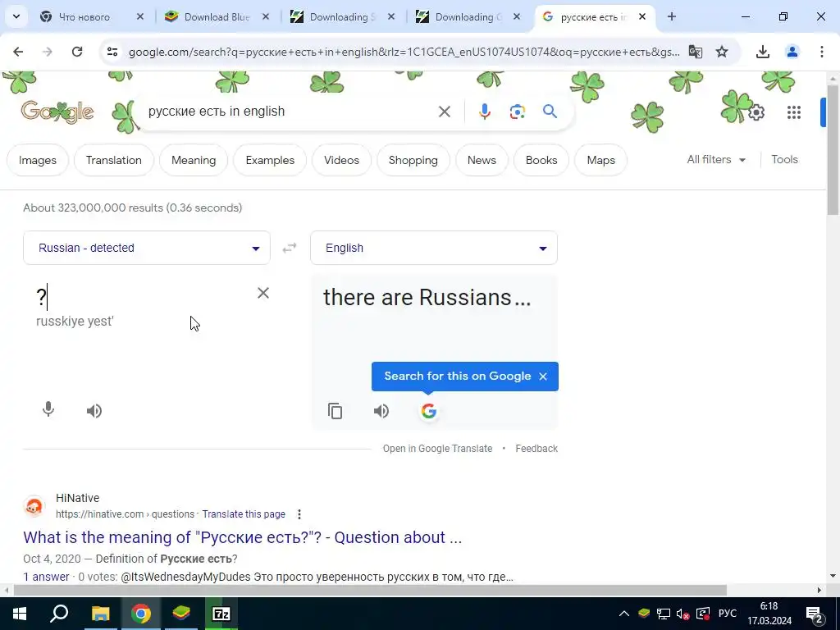Filter results by Shopping
The height and width of the screenshot is (630, 840).
[413, 160]
